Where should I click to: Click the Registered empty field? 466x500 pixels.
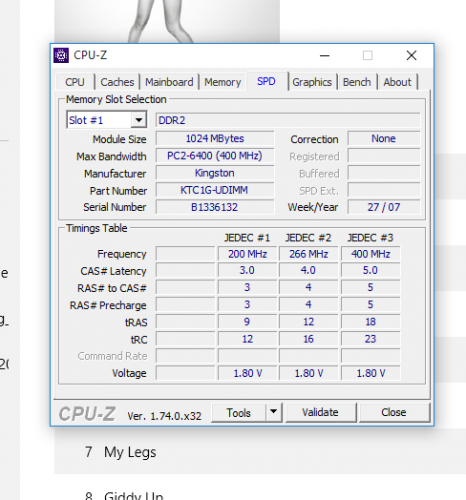click(x=384, y=156)
